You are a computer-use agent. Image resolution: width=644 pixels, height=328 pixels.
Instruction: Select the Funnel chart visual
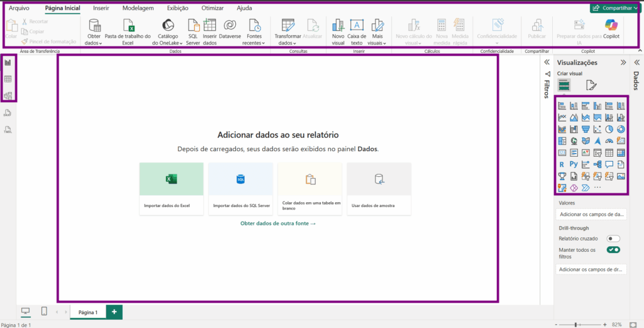(586, 130)
